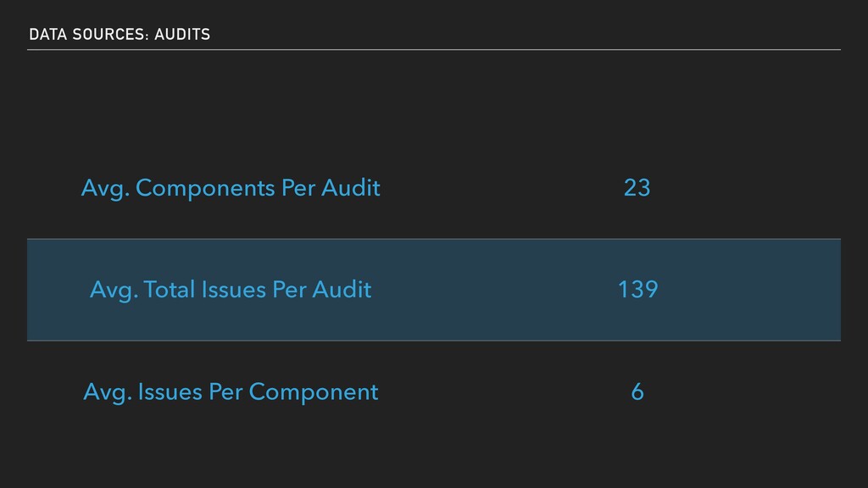Click the top border of the highlighted row

[434, 239]
